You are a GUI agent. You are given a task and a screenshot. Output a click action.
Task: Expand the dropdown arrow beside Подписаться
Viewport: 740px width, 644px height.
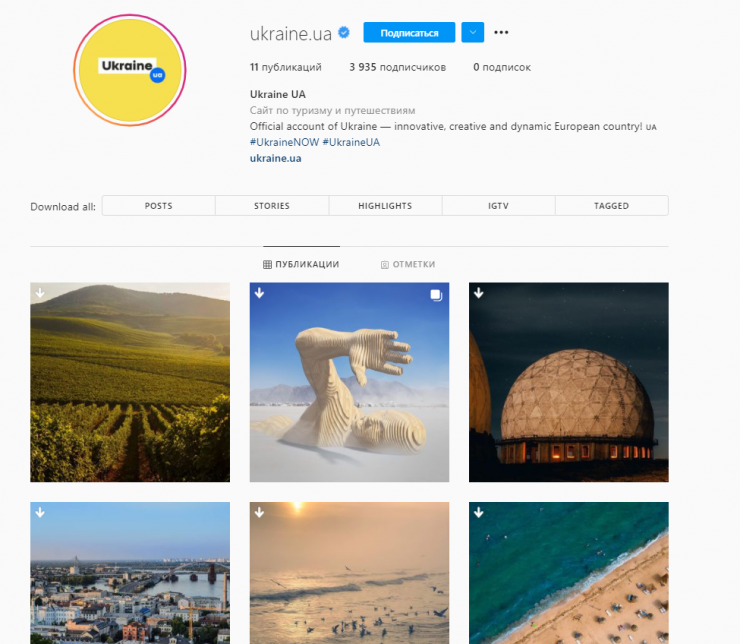[x=472, y=33]
